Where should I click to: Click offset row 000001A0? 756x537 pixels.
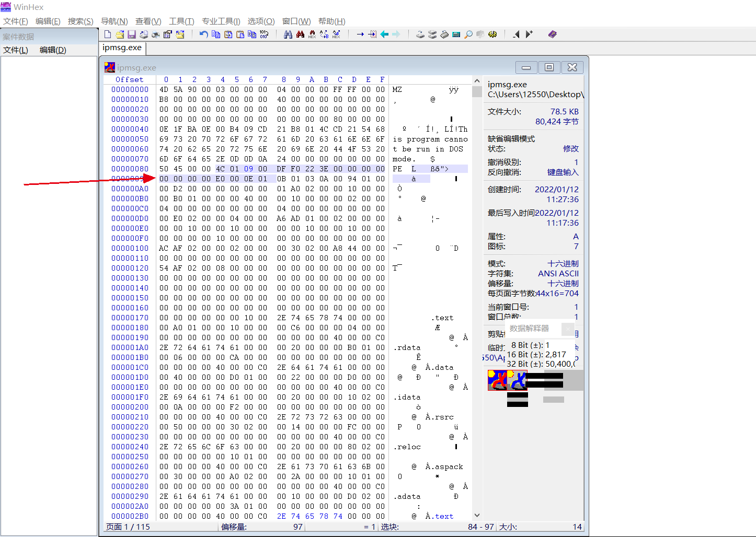pos(130,347)
